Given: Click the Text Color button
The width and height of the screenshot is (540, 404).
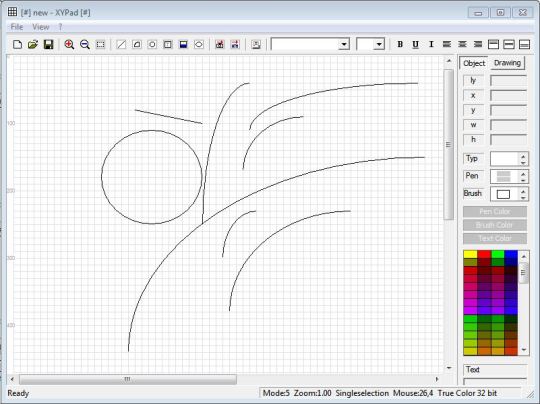Looking at the screenshot, I should click(x=495, y=238).
